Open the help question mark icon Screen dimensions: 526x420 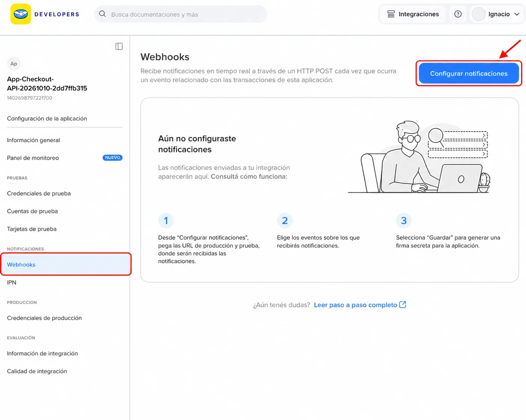point(458,14)
